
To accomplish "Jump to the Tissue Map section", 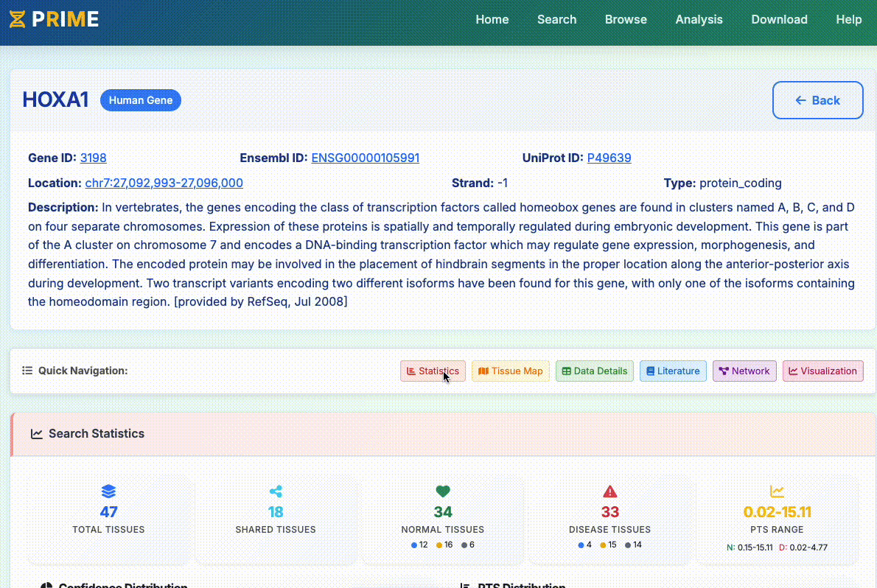I will (x=510, y=371).
